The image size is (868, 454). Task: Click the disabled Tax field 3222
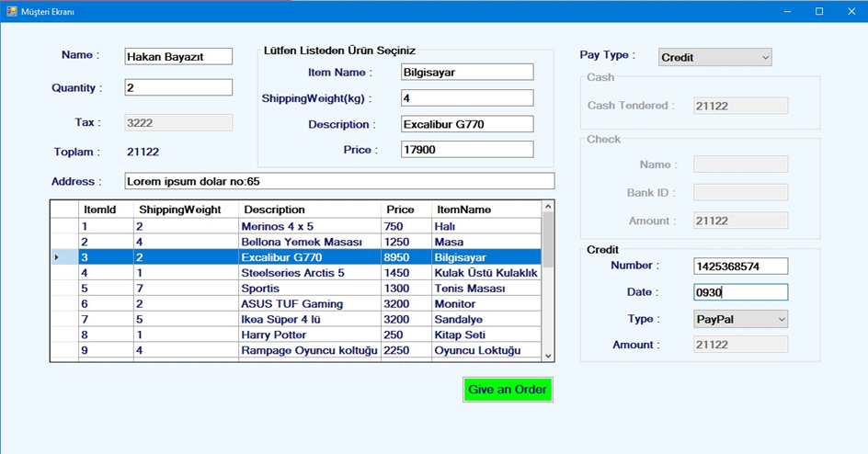point(178,123)
